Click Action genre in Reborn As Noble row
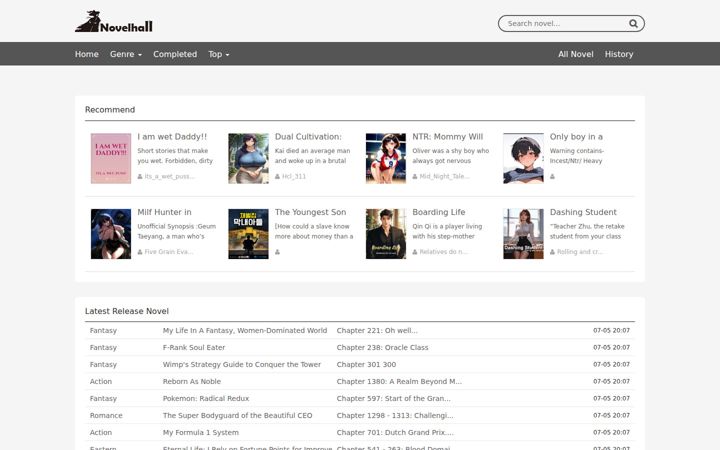 101,382
